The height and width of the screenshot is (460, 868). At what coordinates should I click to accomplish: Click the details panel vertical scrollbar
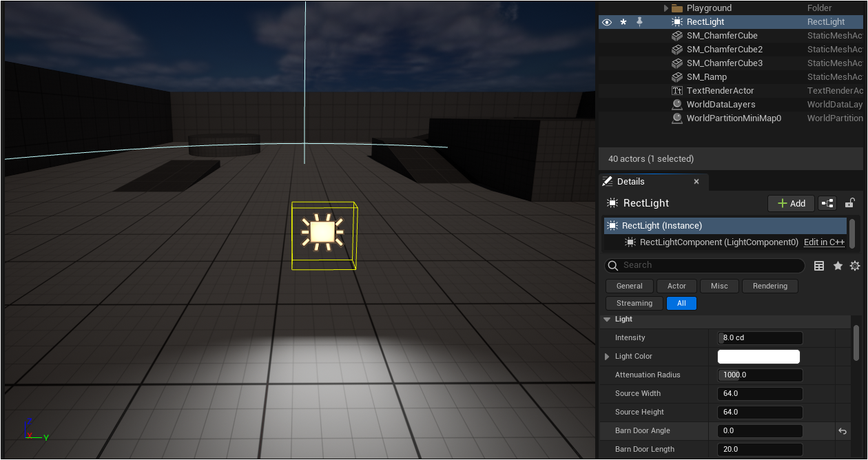click(x=856, y=342)
